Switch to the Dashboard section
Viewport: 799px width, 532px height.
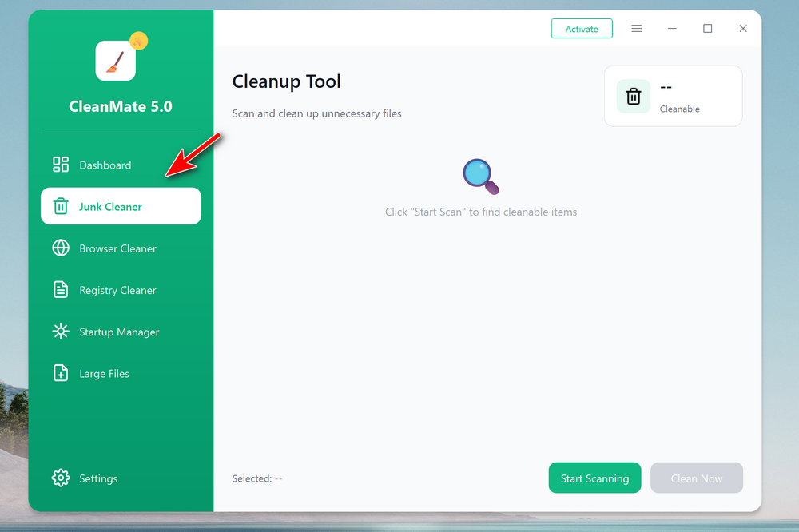click(x=105, y=165)
